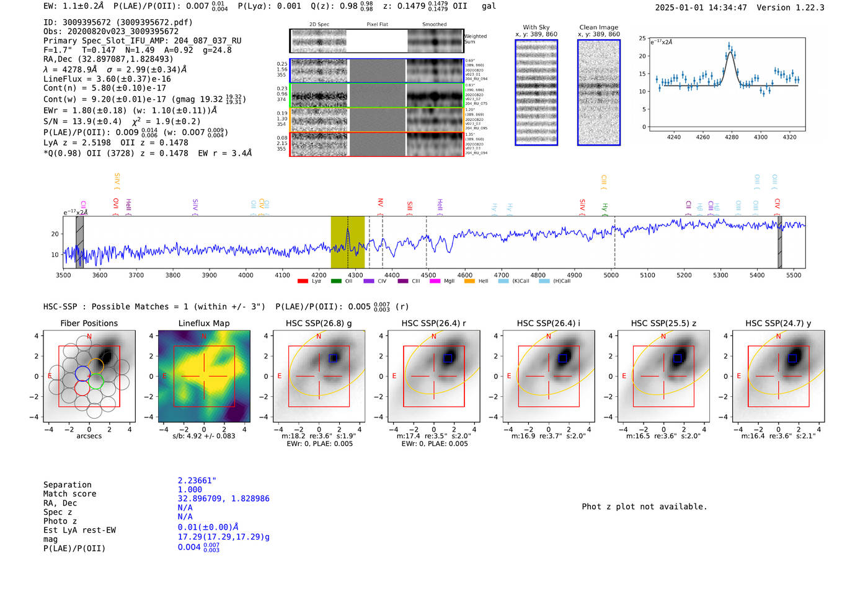Click the orange fiber circle in Fiber Positions

(x=95, y=366)
